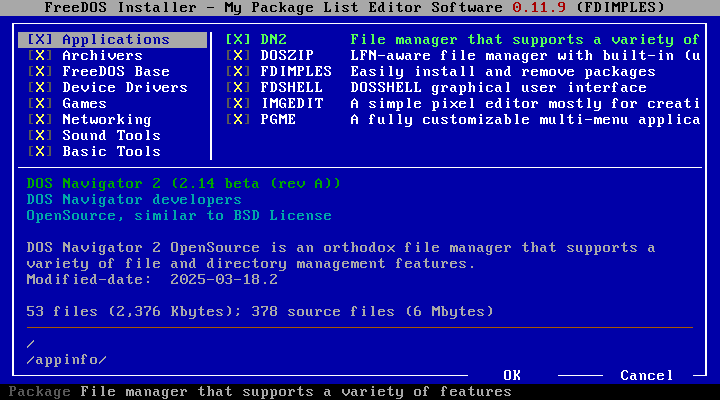Toggle the PGME package checkbox
Screen dimensions: 720x400
tap(240, 120)
